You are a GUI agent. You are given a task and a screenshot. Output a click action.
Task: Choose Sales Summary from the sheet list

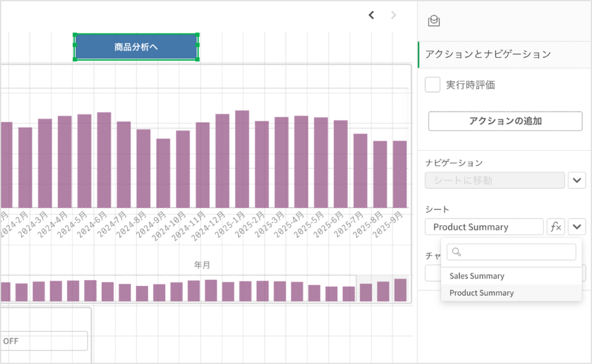pos(477,276)
